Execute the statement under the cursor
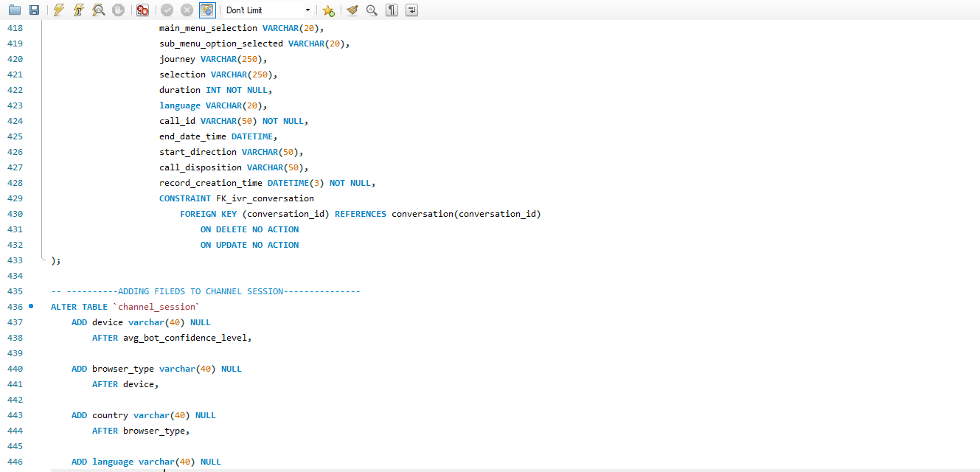980x472 pixels. (78, 10)
